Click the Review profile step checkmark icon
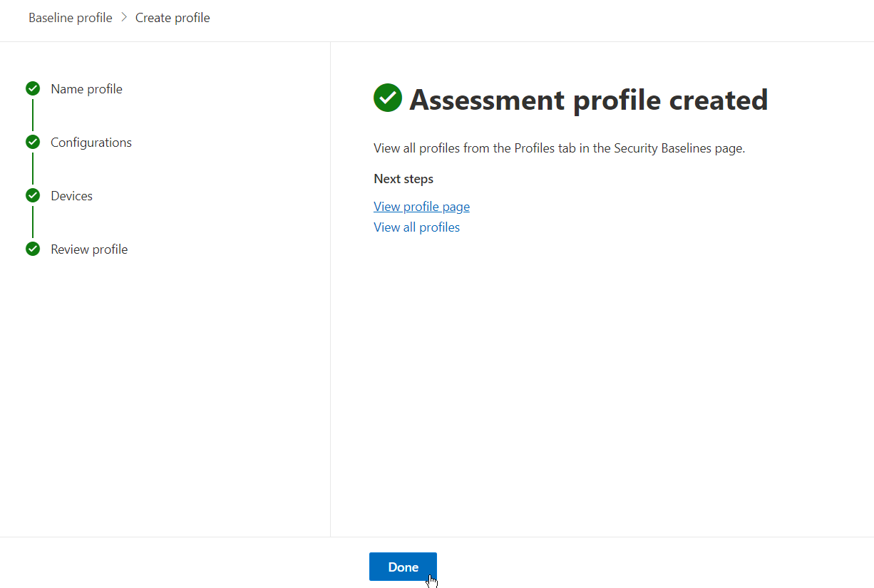874x588 pixels. point(33,249)
